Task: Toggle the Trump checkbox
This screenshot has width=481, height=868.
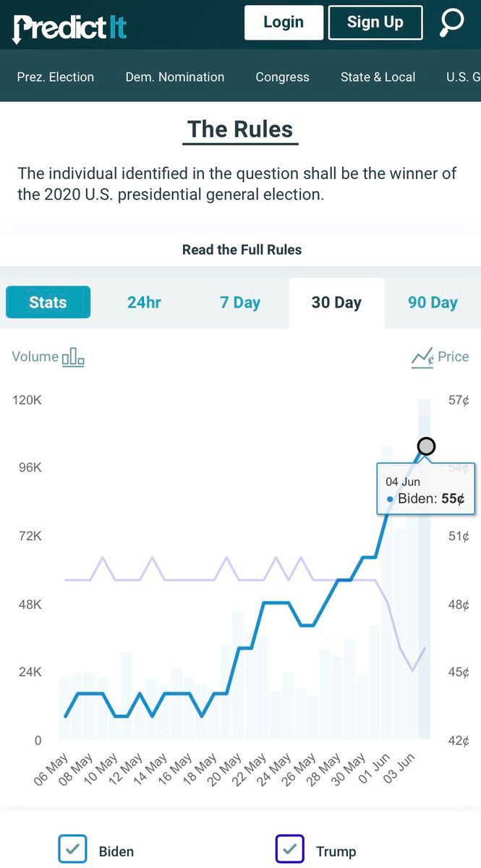Action: pyautogui.click(x=289, y=850)
